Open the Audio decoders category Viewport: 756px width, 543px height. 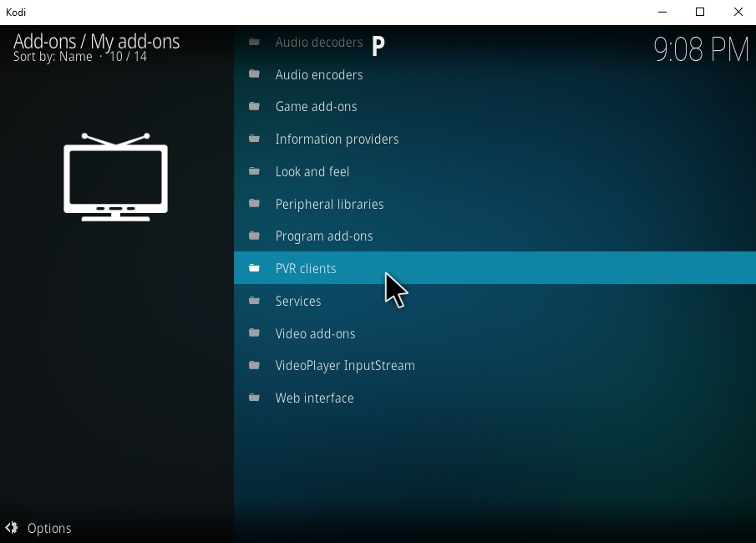[318, 43]
